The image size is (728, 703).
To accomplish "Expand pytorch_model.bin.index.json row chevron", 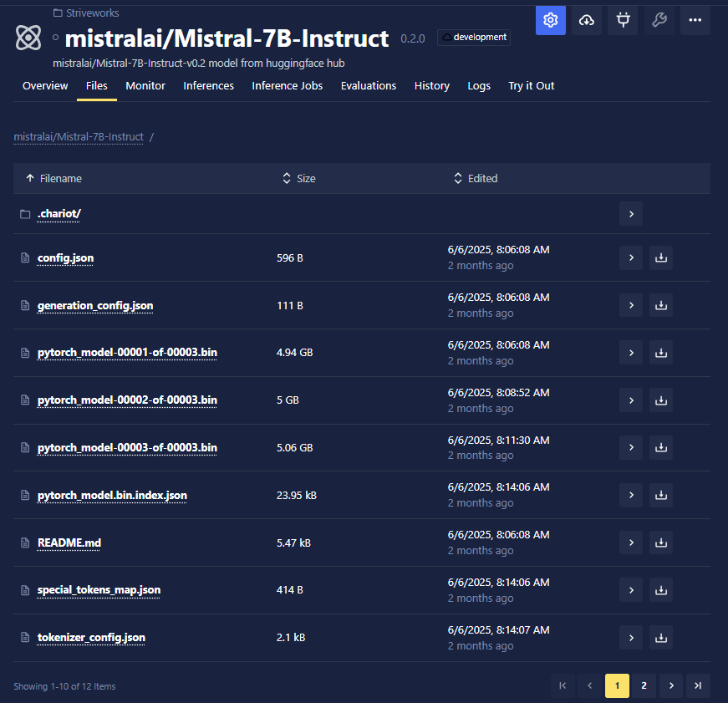I will tap(631, 495).
